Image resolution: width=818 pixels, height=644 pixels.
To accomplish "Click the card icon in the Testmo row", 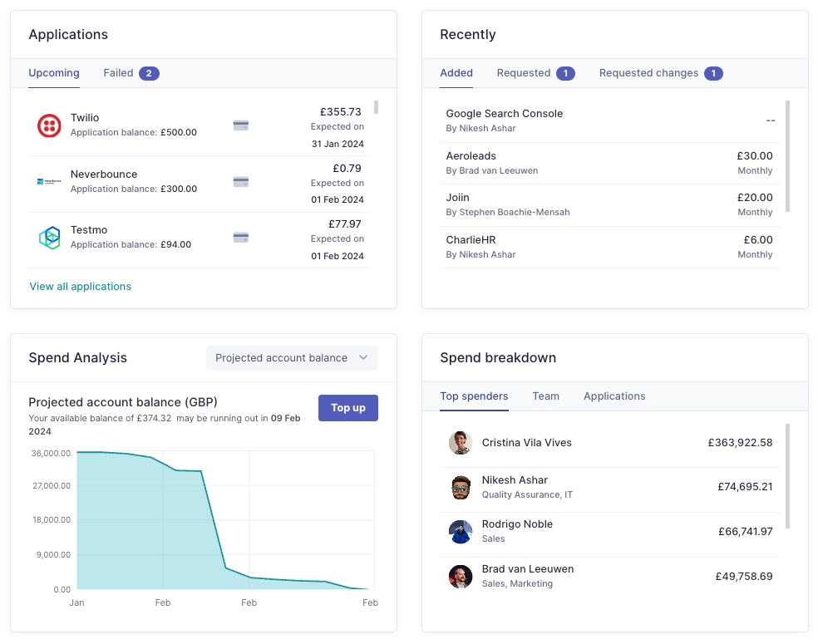I will (240, 238).
